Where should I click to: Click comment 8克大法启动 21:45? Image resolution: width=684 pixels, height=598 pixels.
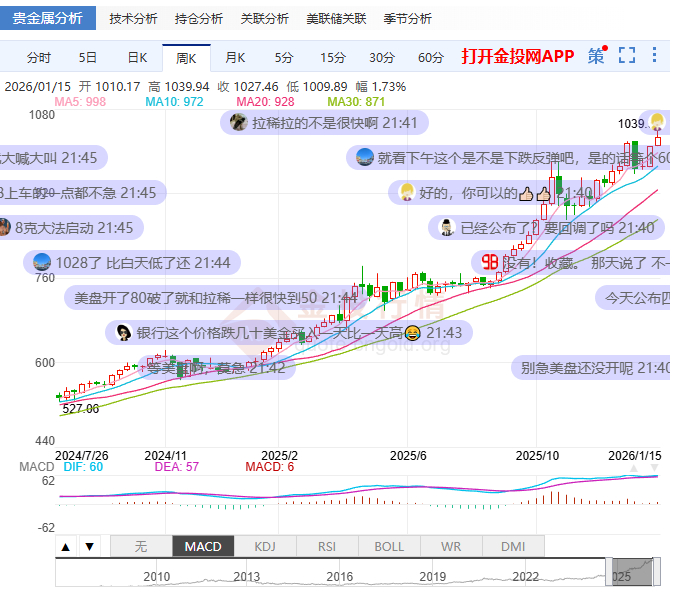[71, 228]
